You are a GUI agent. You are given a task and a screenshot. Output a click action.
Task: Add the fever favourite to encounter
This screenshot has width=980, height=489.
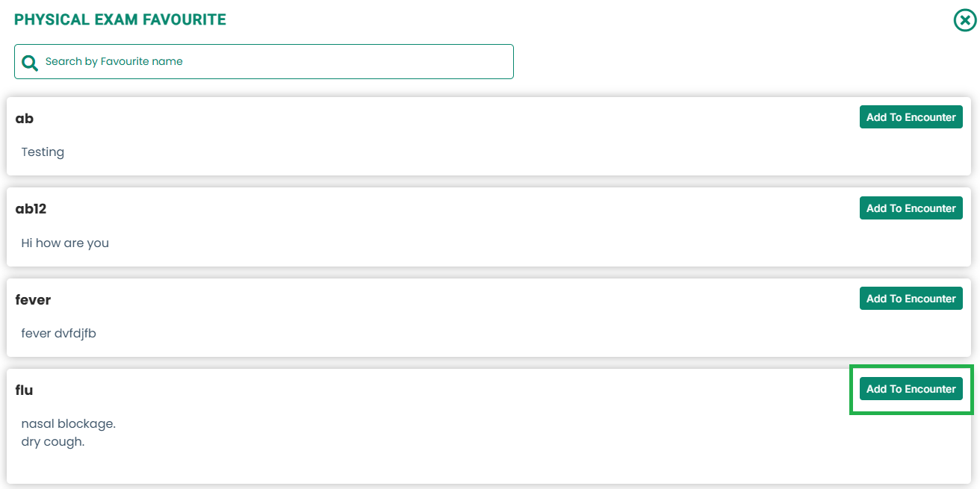pyautogui.click(x=911, y=299)
